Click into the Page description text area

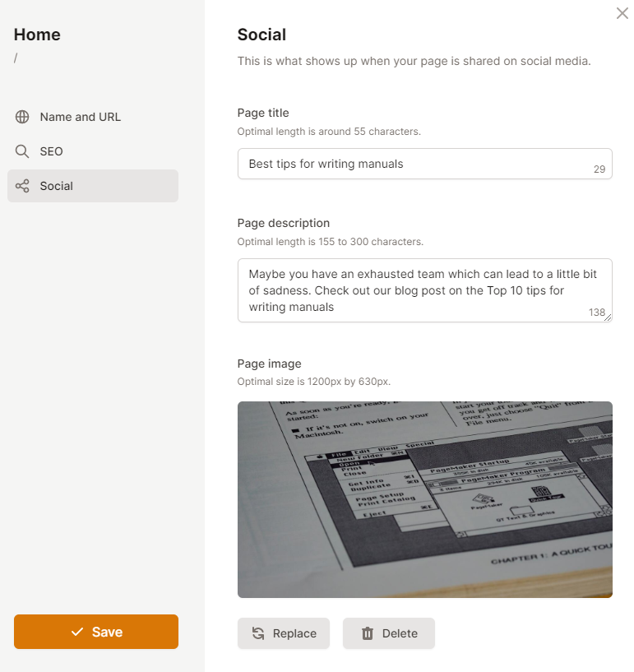pyautogui.click(x=411, y=290)
